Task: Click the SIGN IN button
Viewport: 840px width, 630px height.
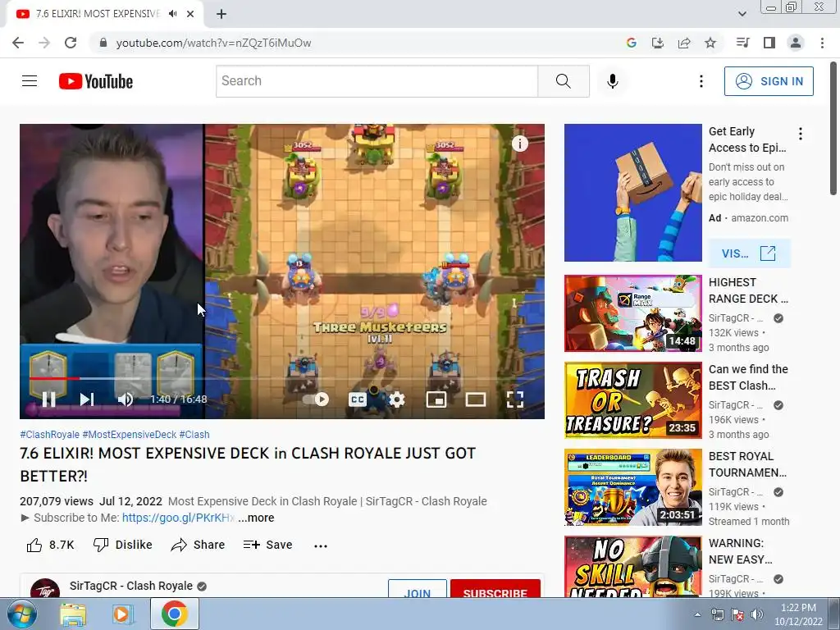Action: tap(769, 81)
